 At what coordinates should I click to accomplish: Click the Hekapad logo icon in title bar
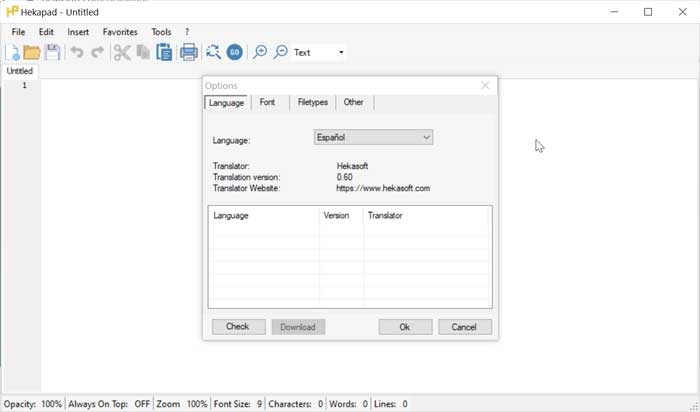[x=12, y=12]
